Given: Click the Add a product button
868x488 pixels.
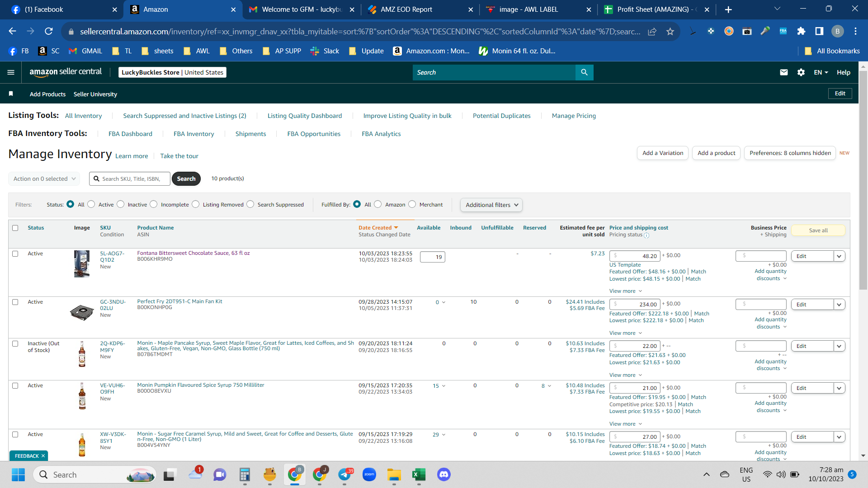Looking at the screenshot, I should click(716, 153).
